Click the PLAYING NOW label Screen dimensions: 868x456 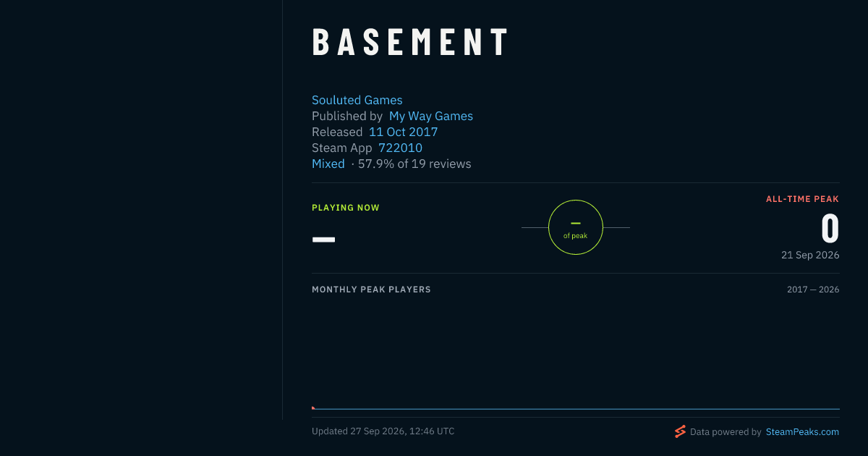tap(346, 208)
